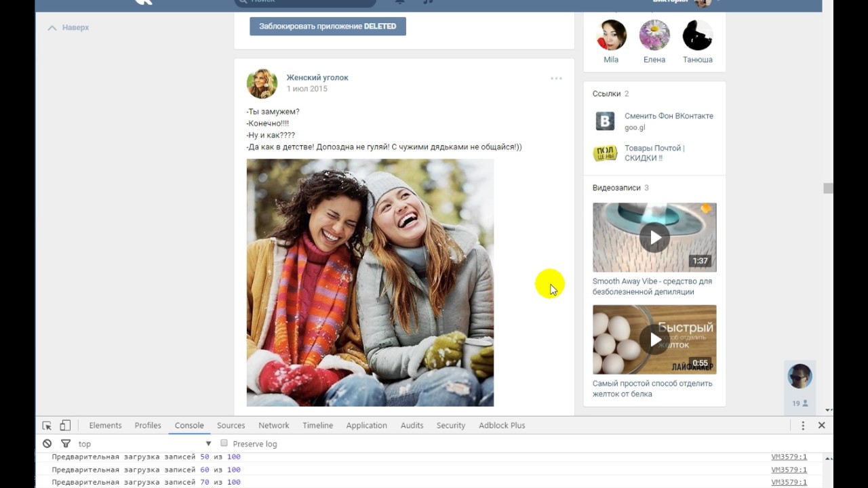Open Товары Почтой СКИДКИ link
Screen dimensions: 868x488
pos(654,153)
